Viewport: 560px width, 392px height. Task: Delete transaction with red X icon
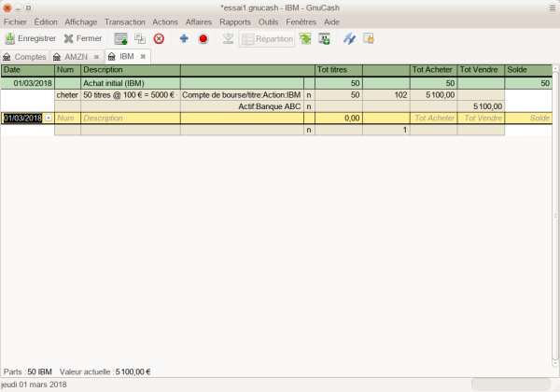160,38
